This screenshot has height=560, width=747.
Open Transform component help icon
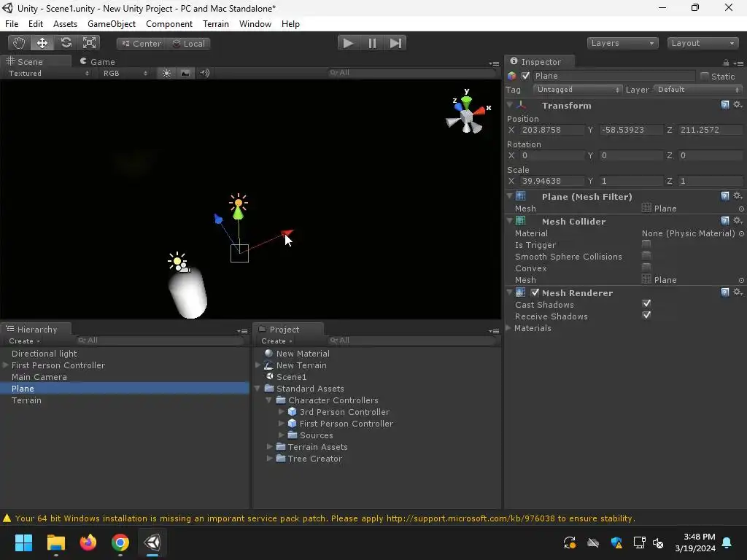pyautogui.click(x=724, y=105)
